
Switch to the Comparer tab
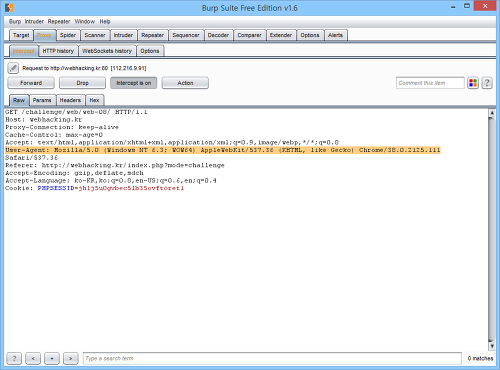click(x=249, y=35)
